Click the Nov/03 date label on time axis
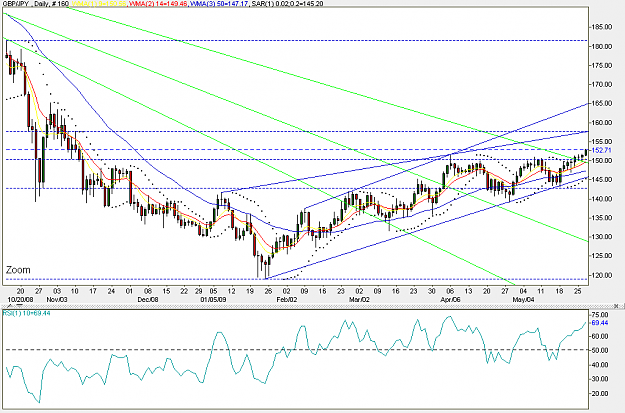The height and width of the screenshot is (413, 625). (57, 299)
